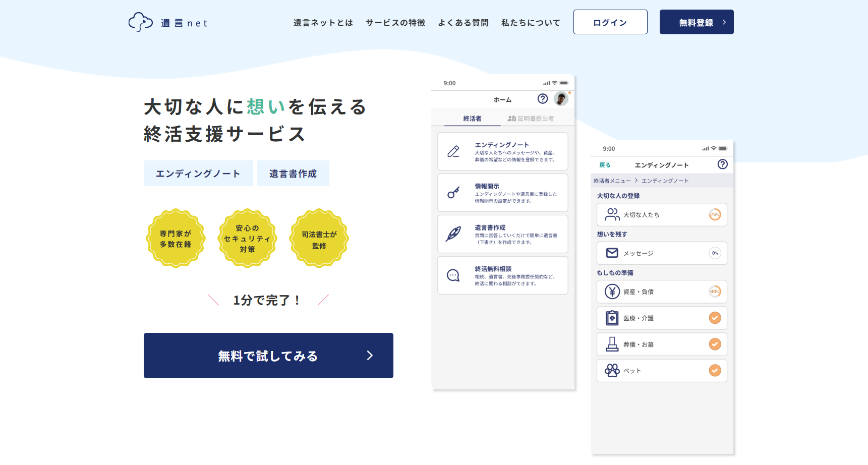Click the 遺言net cloud logo
The width and height of the screenshot is (868, 465).
pyautogui.click(x=141, y=22)
